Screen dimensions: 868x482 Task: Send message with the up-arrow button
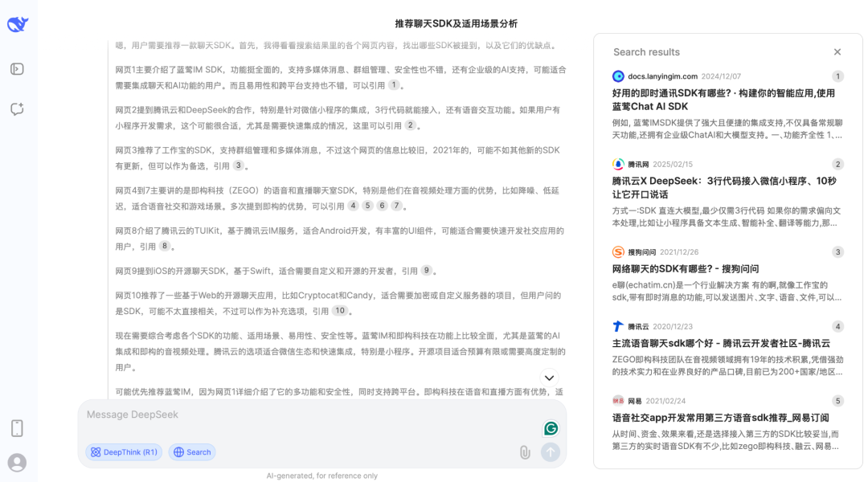pos(551,452)
